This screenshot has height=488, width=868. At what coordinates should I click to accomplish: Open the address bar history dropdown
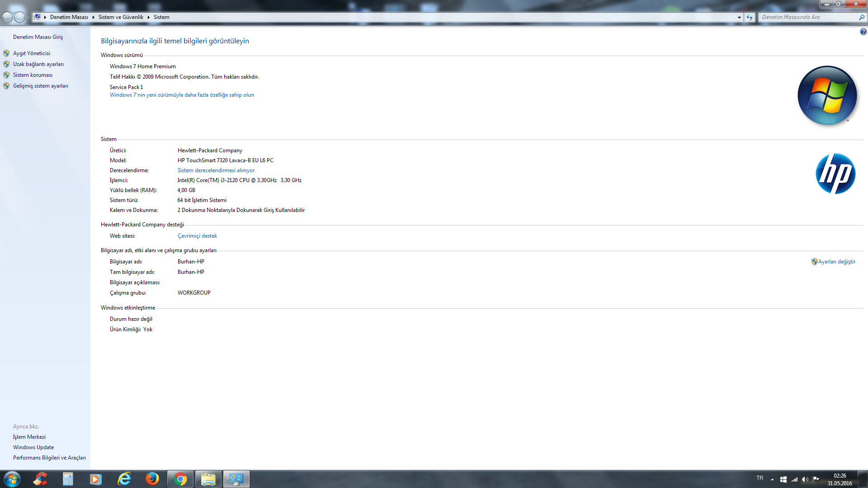coord(739,17)
